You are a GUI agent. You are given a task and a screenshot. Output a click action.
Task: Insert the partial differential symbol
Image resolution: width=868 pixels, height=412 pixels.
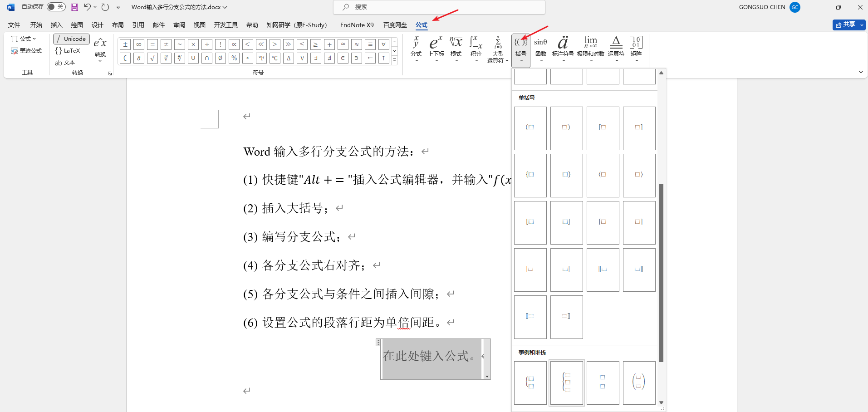point(139,58)
